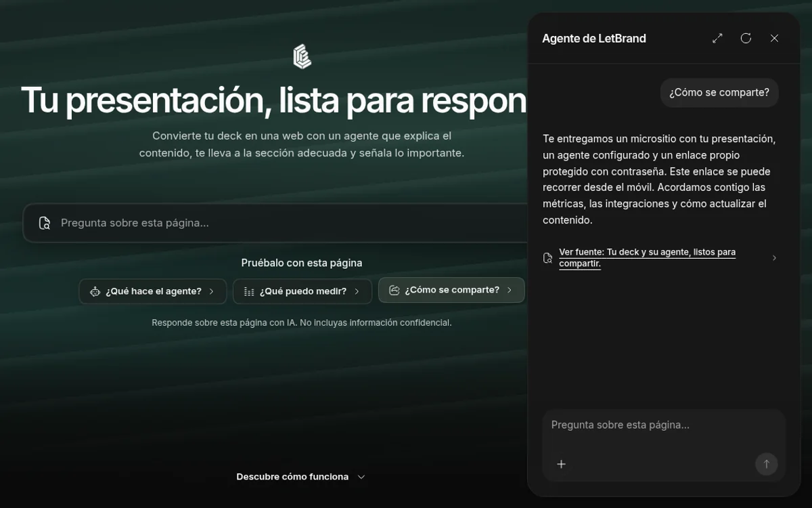This screenshot has height=508, width=812.
Task: Click the agent reply starting 'Te entregamos un micrositio'
Action: click(x=660, y=179)
